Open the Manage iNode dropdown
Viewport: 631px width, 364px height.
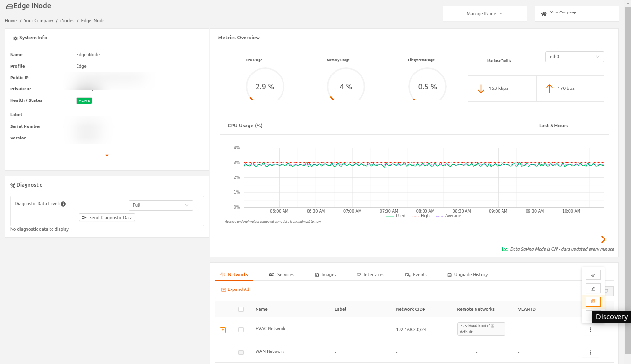[x=484, y=14]
